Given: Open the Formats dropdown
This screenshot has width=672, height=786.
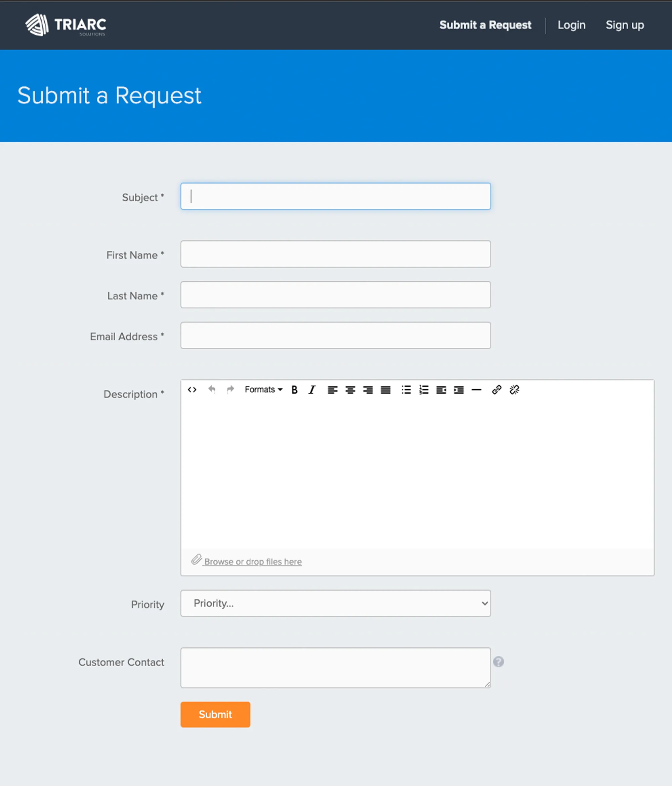Looking at the screenshot, I should point(263,390).
